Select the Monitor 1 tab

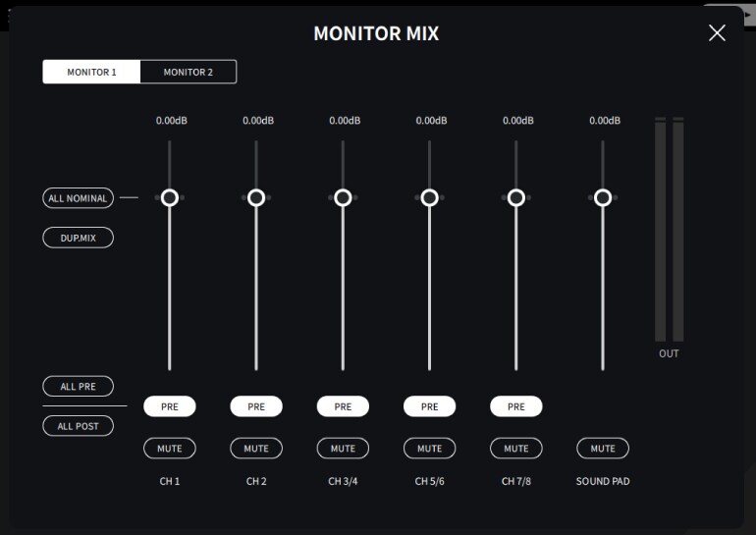[91, 73]
